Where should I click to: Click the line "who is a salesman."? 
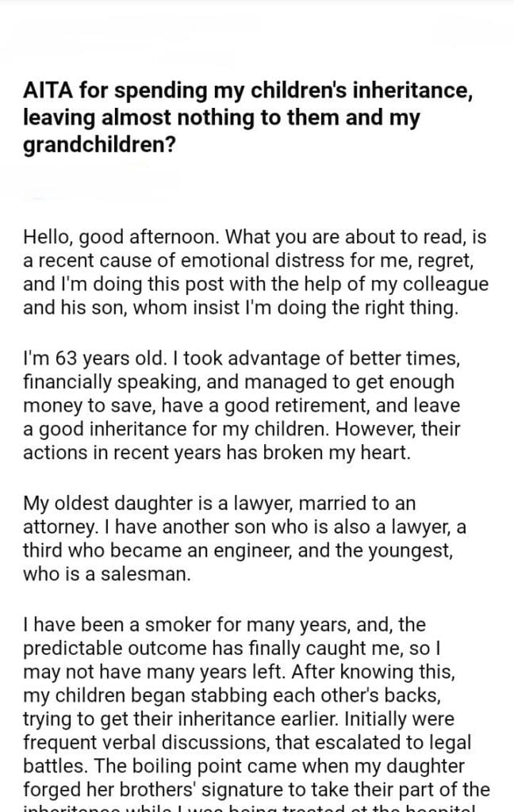pos(107,576)
